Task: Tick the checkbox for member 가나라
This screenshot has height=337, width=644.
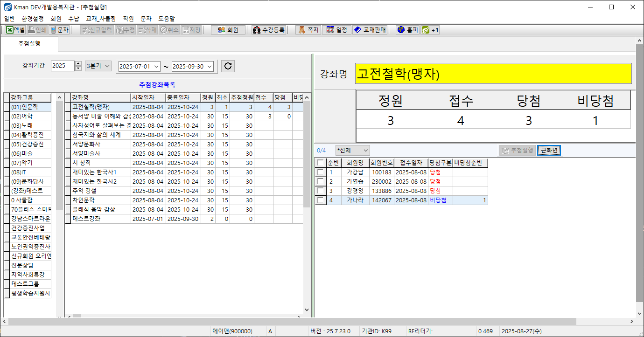Action: pos(320,200)
